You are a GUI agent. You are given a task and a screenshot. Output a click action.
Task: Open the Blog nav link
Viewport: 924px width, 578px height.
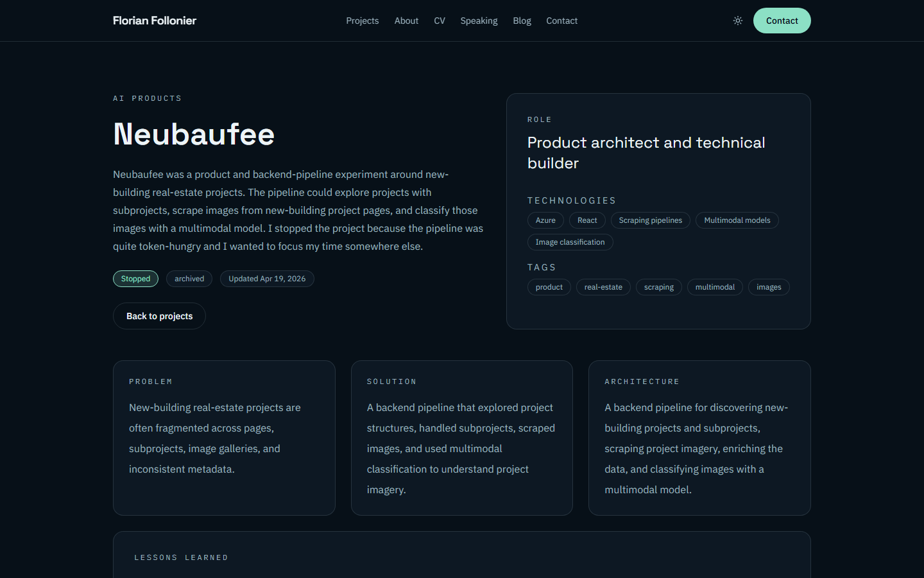point(522,21)
